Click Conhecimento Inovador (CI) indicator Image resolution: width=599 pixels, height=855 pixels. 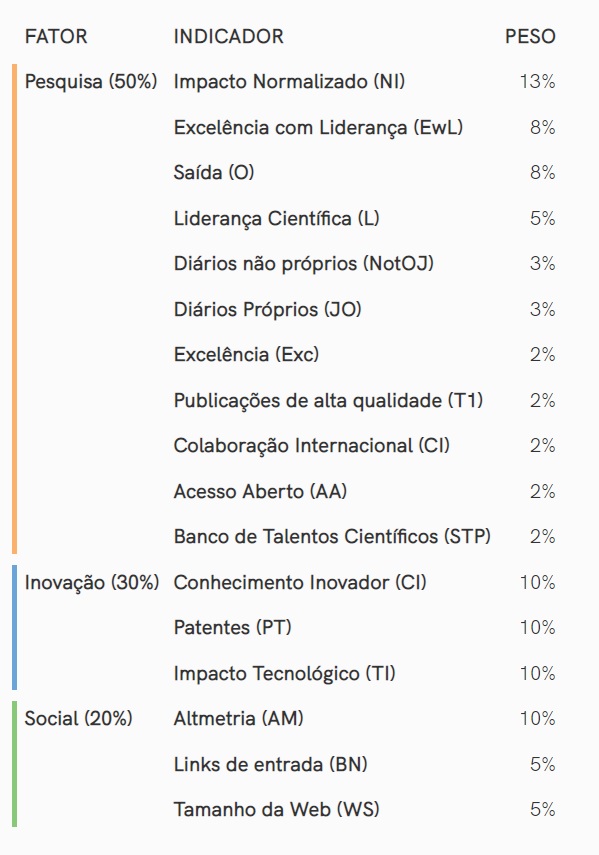[x=300, y=582]
